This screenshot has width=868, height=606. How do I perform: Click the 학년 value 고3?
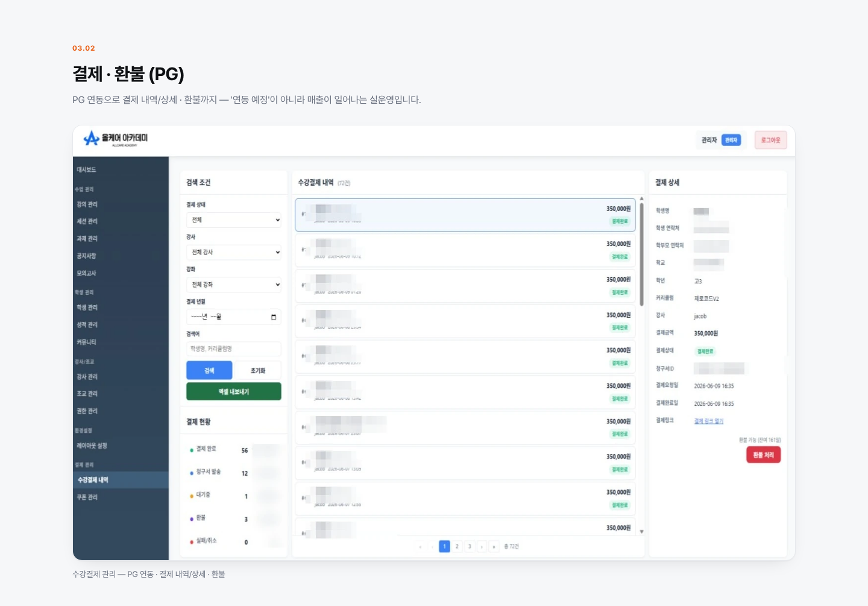pyautogui.click(x=698, y=281)
